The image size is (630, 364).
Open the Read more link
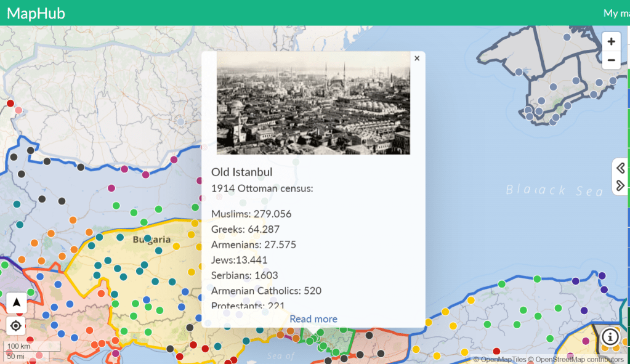pyautogui.click(x=313, y=319)
